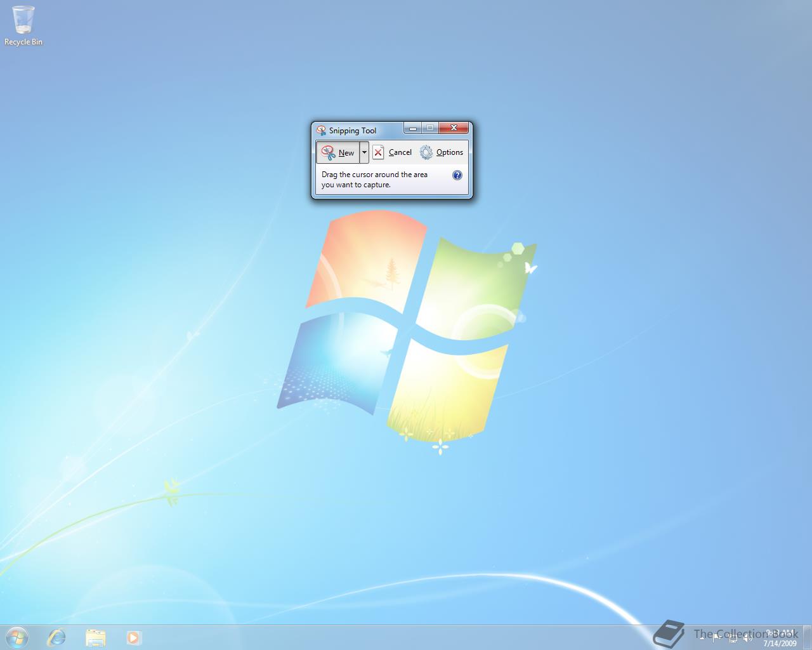Show hidden tray icons arrow
Image resolution: width=812 pixels, height=650 pixels.
pyautogui.click(x=702, y=638)
